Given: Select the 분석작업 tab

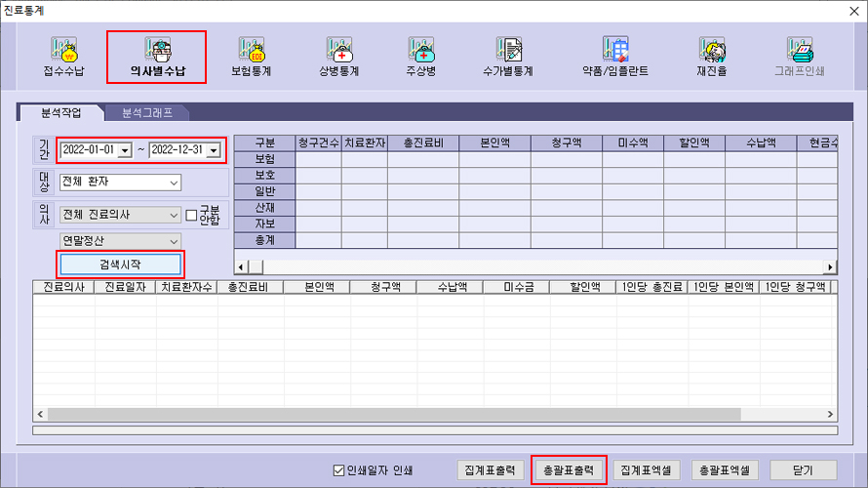Looking at the screenshot, I should 62,113.
